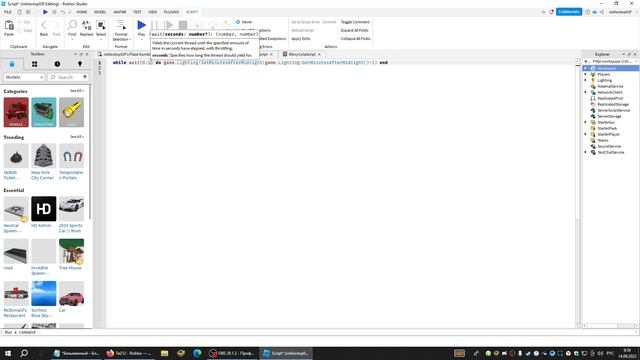Switch to the PLUGINS ribbon tab

click(171, 12)
